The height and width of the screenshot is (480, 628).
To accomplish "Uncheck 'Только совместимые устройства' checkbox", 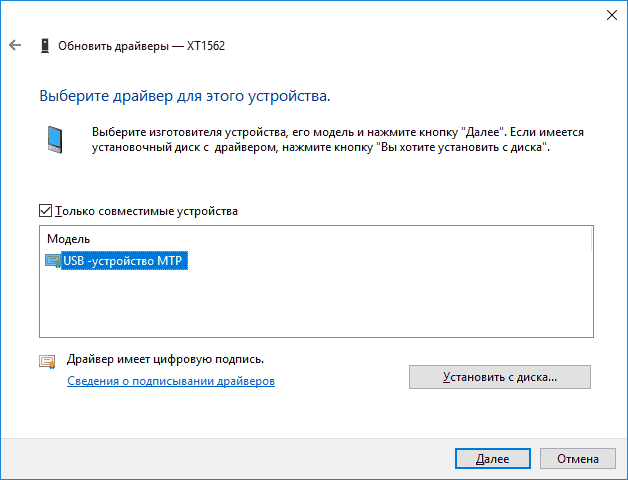I will click(45, 211).
